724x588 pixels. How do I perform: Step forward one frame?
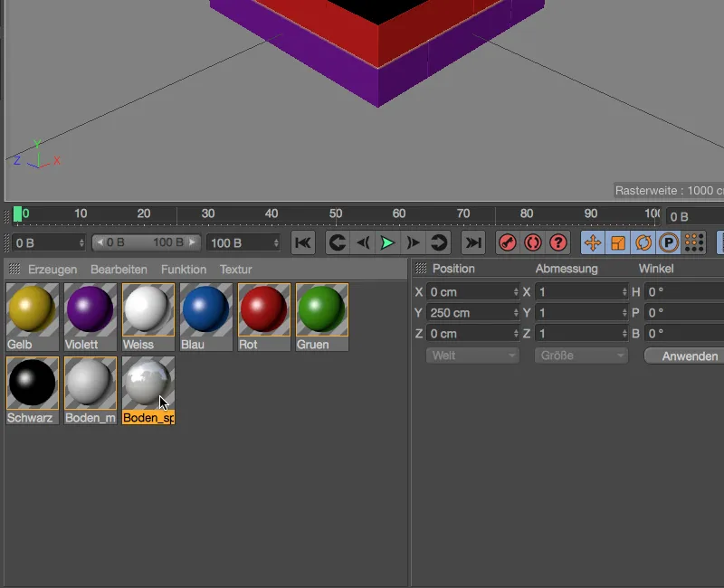(x=413, y=242)
